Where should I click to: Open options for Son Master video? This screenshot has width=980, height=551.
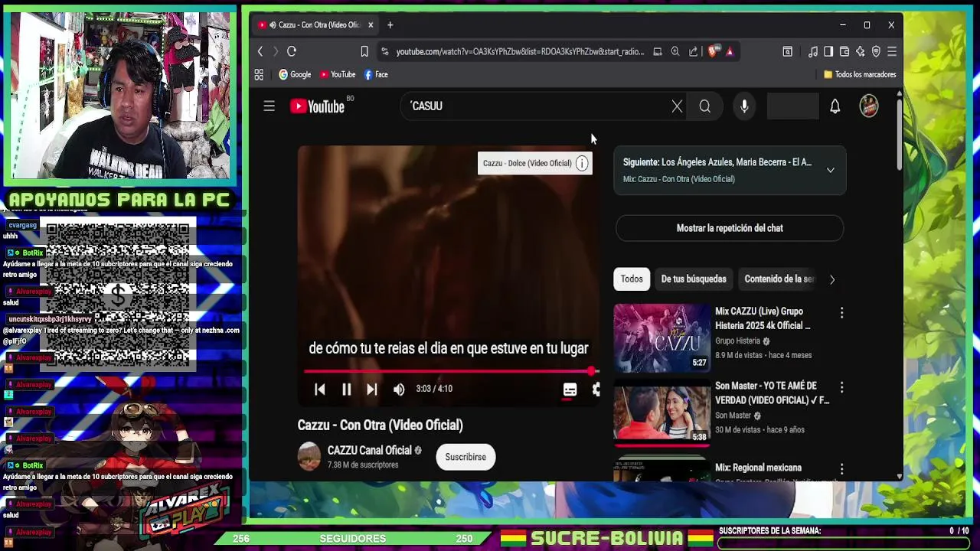click(841, 387)
